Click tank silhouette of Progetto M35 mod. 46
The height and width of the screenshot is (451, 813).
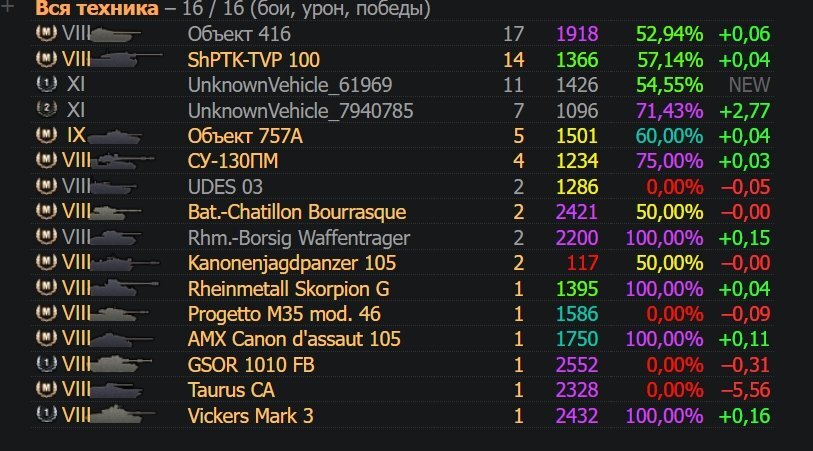point(119,314)
